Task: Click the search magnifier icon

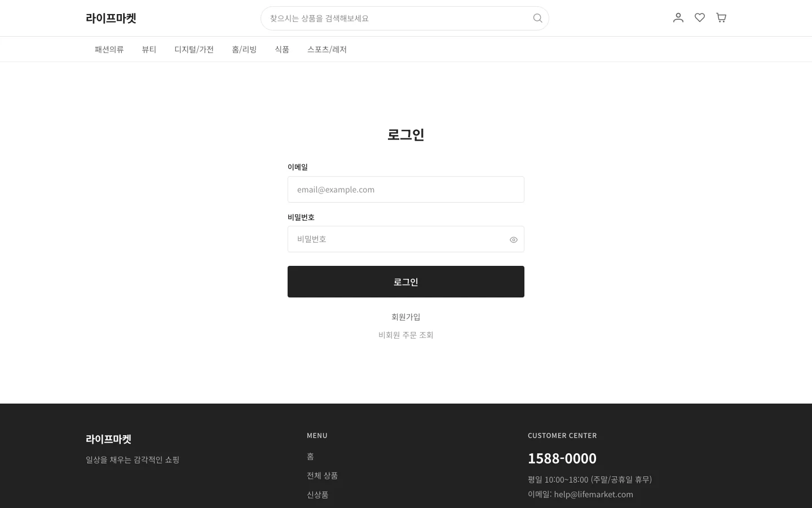Action: 537,18
